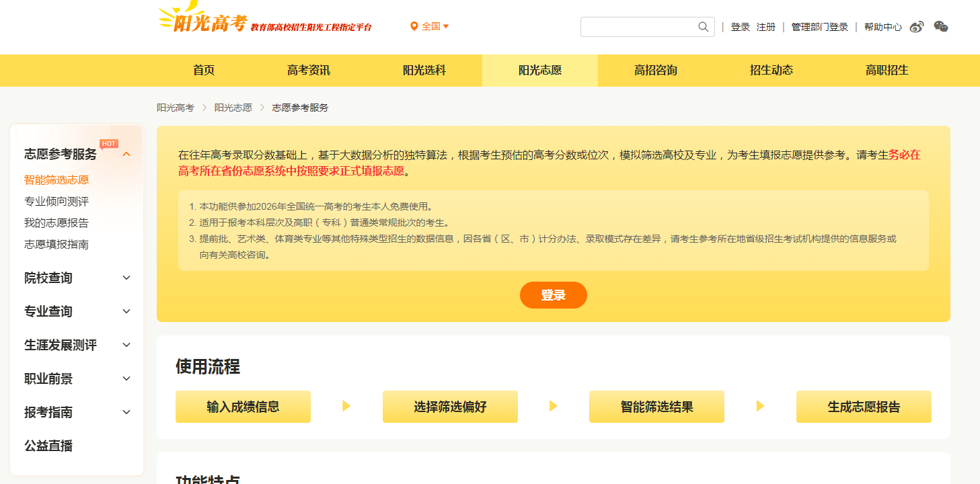Collapse the 志愿参考服务 sidebar section

click(126, 154)
